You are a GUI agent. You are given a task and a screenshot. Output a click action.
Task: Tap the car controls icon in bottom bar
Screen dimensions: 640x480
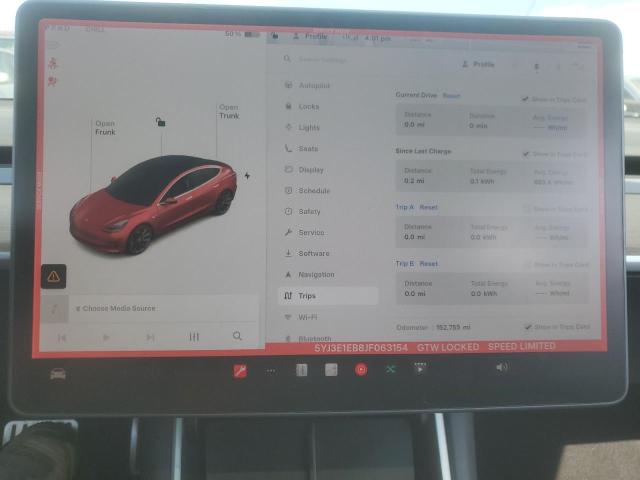click(x=58, y=373)
